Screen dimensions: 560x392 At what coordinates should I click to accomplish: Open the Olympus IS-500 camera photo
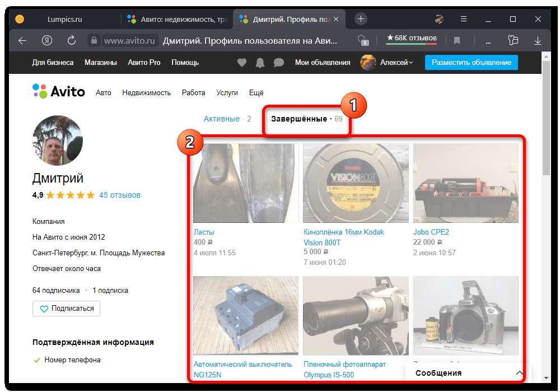coord(356,315)
